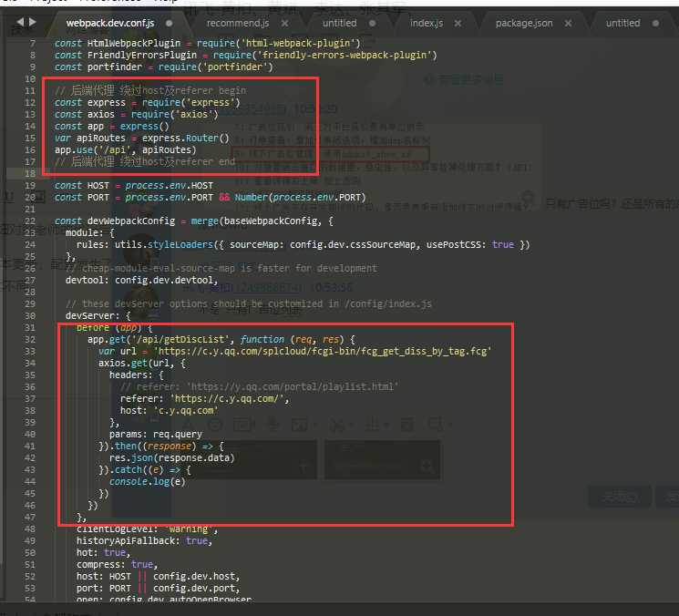
Task: Select the untitled tab beside recommend.js
Action: tap(339, 23)
